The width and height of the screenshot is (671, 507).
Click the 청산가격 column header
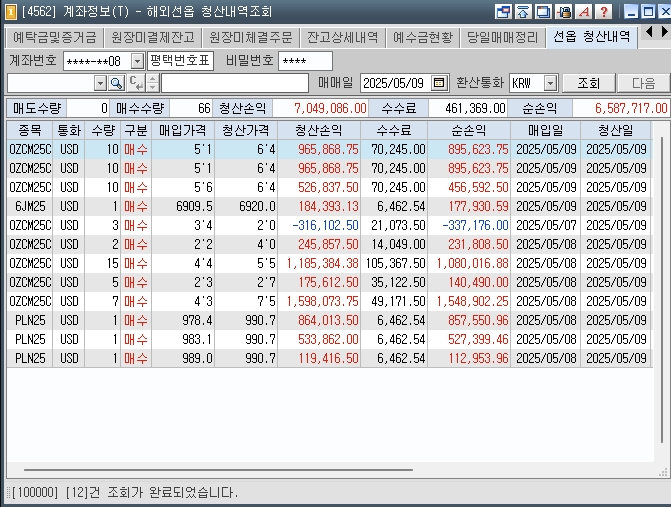coord(246,130)
